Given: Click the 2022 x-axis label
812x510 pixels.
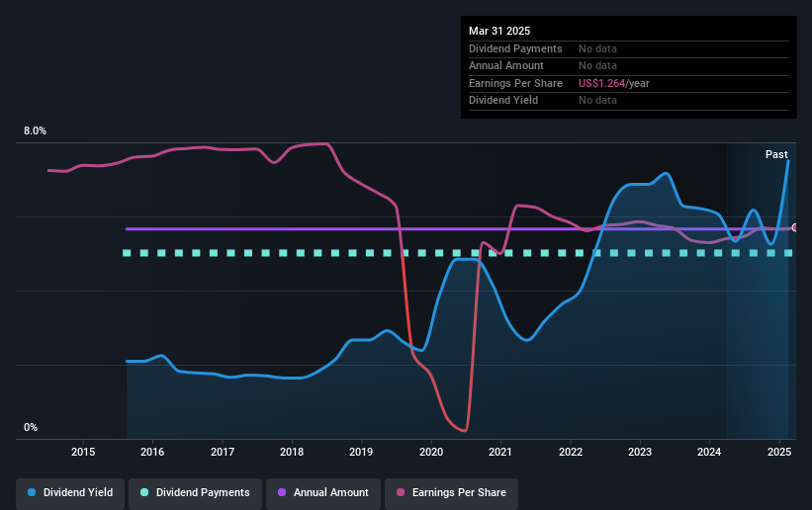Looking at the screenshot, I should pos(571,452).
